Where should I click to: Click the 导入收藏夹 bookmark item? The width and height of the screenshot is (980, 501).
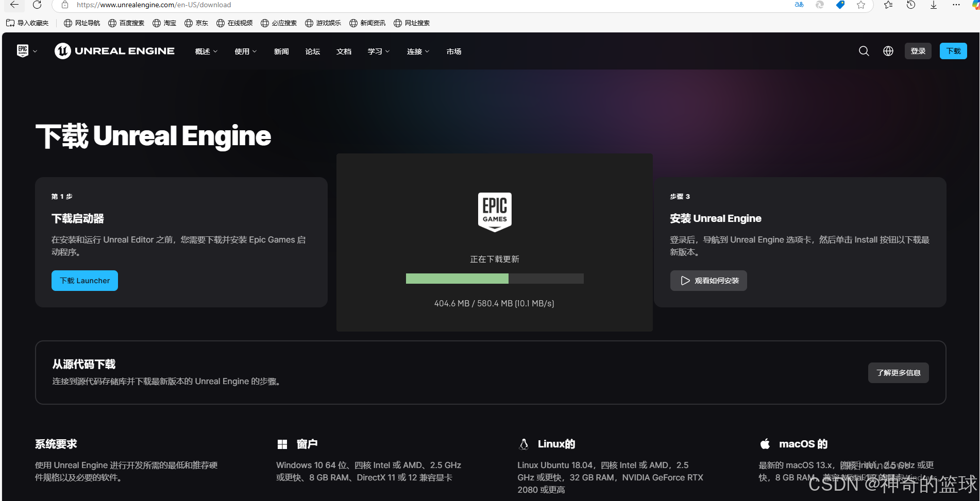[27, 23]
